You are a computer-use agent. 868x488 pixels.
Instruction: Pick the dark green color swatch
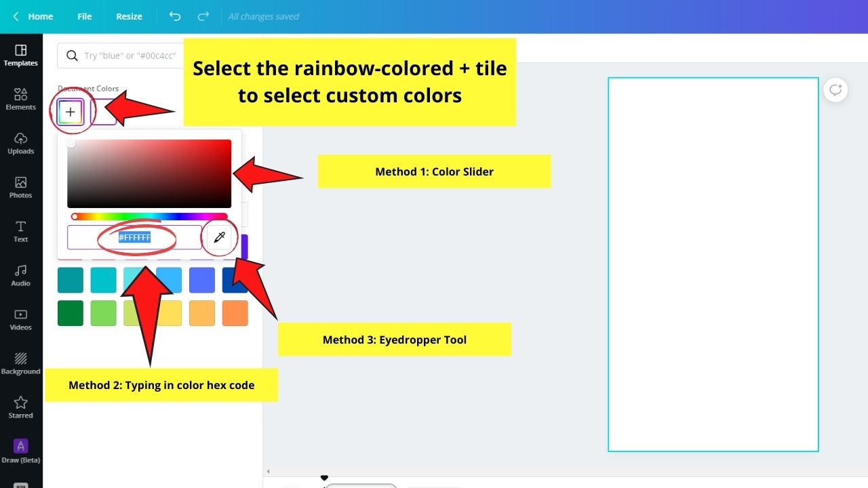pyautogui.click(x=71, y=313)
